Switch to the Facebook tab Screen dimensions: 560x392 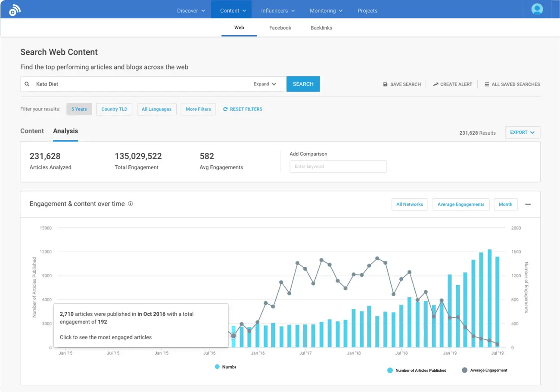pos(280,28)
